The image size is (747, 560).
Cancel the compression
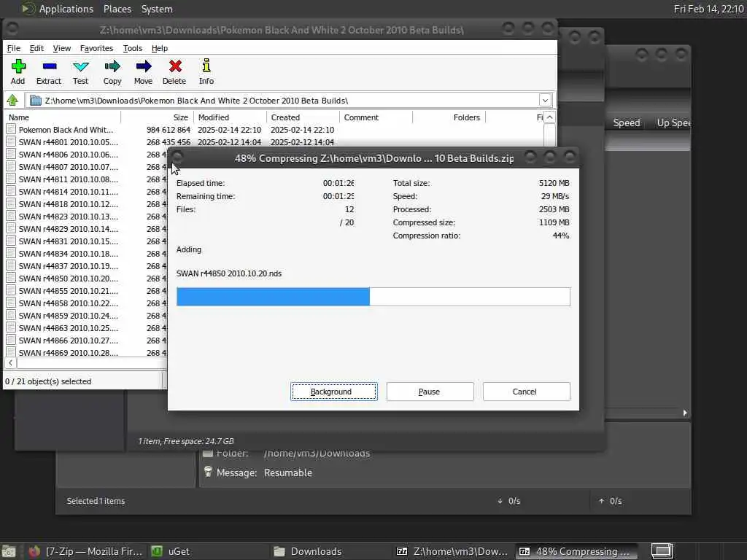point(526,392)
